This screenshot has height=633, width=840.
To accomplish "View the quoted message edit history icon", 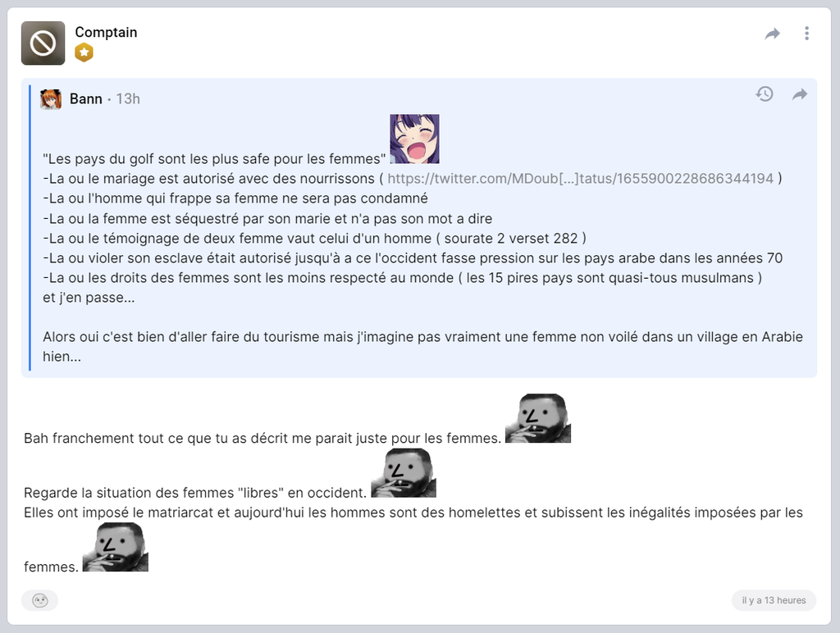I will [x=765, y=94].
